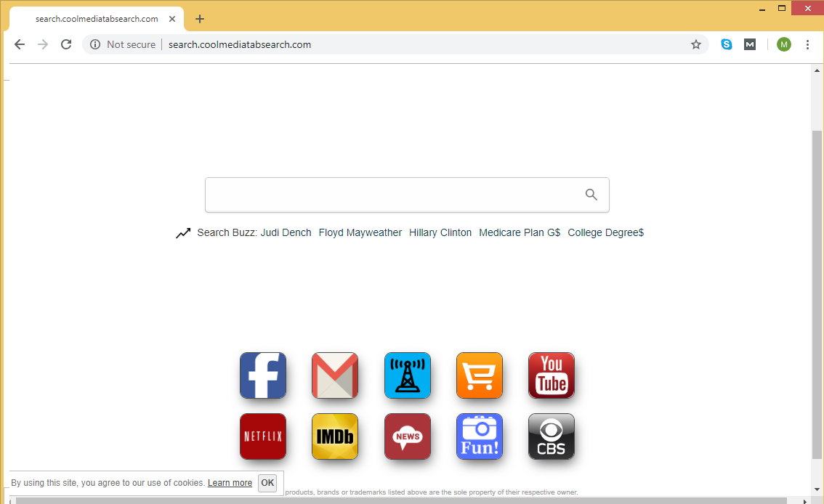Click the red News shortcut icon
This screenshot has height=504, width=824.
(x=407, y=436)
